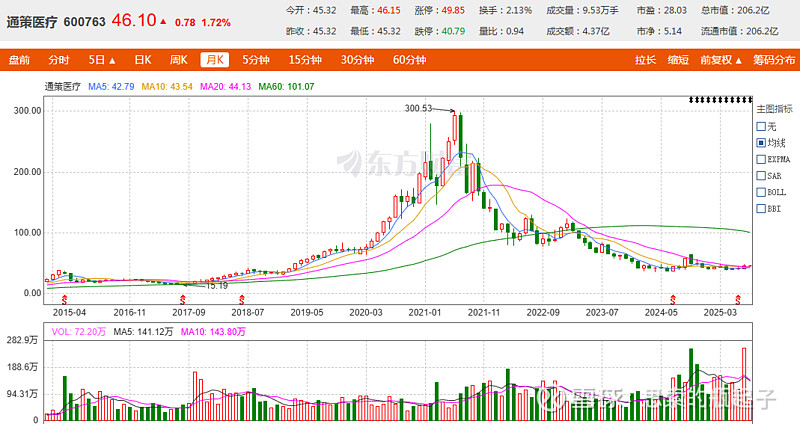Click the stock name 通策医疗 in header
This screenshot has height=424, width=800.
(32, 22)
